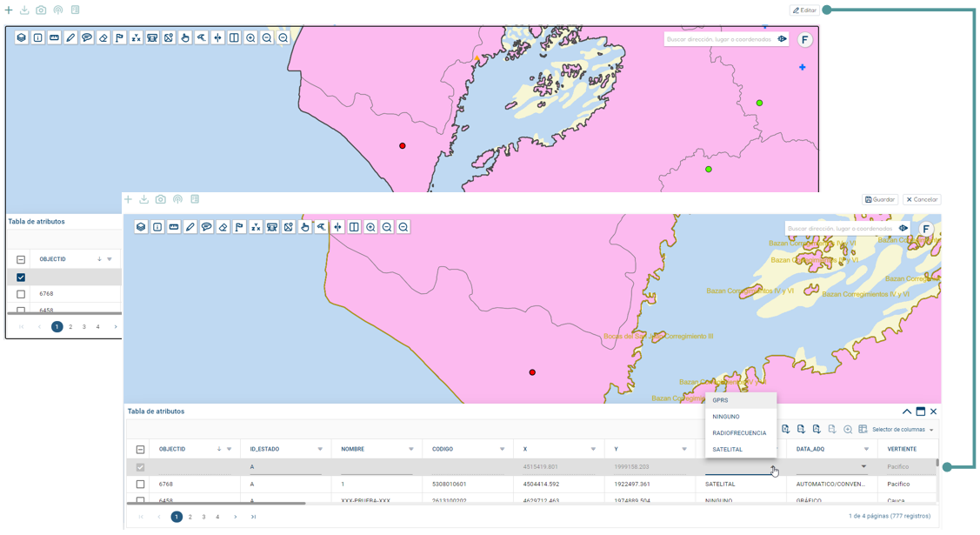Screen dimensions: 980x535
Task: Click broadcast signal icon above back map
Action: (x=58, y=10)
